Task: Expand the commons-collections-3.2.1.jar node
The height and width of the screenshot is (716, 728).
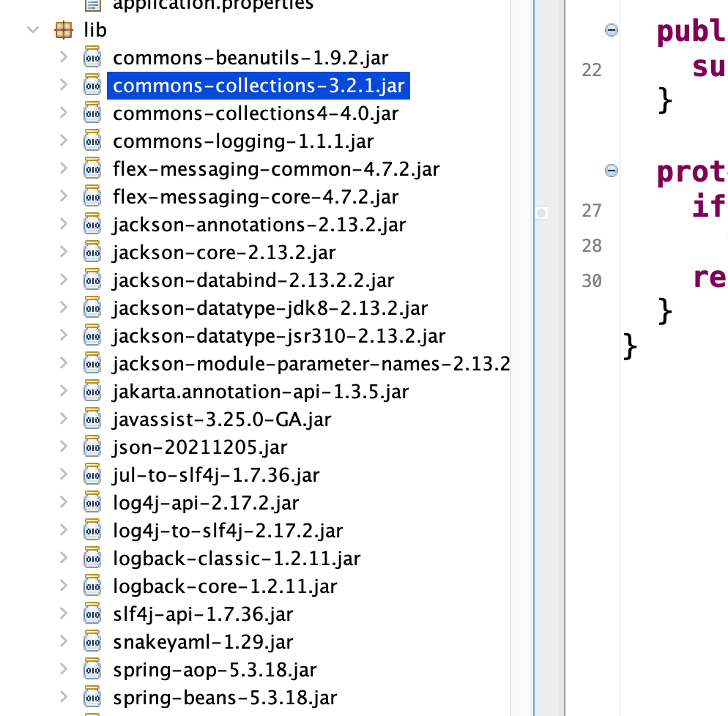Action: click(x=64, y=86)
